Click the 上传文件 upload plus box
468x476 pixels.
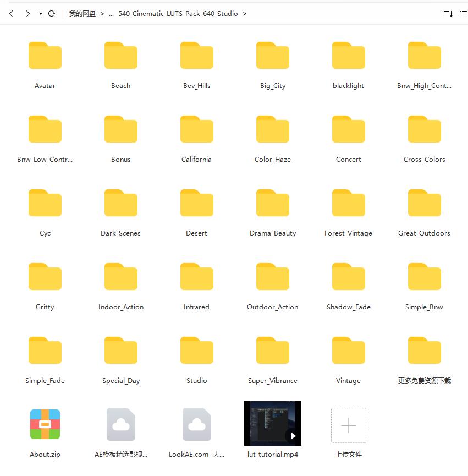tap(349, 425)
